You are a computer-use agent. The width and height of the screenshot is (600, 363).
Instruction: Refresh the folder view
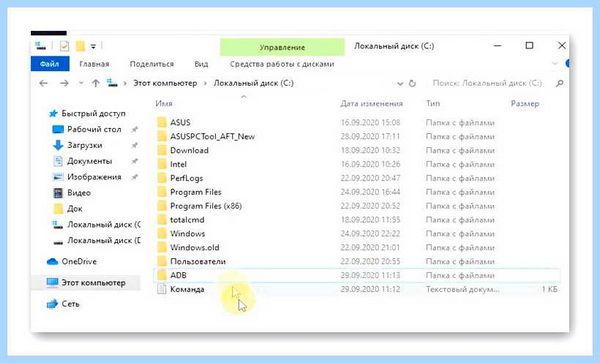coord(412,83)
